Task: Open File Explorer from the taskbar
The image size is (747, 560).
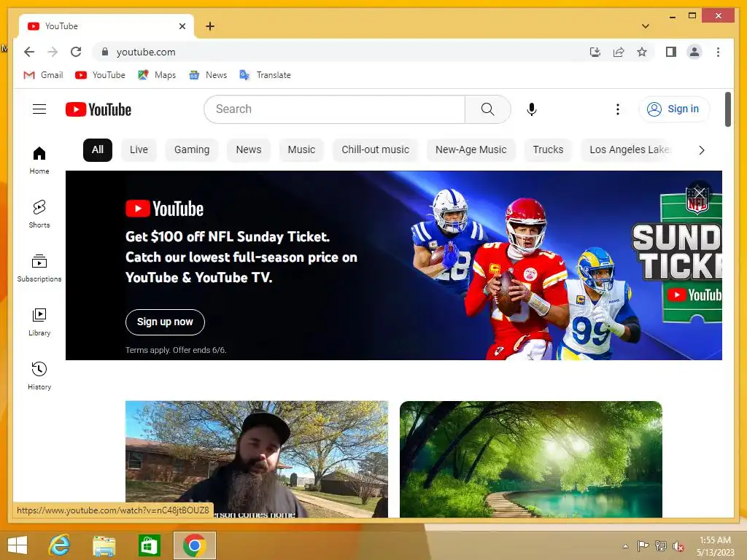Action: point(104,545)
